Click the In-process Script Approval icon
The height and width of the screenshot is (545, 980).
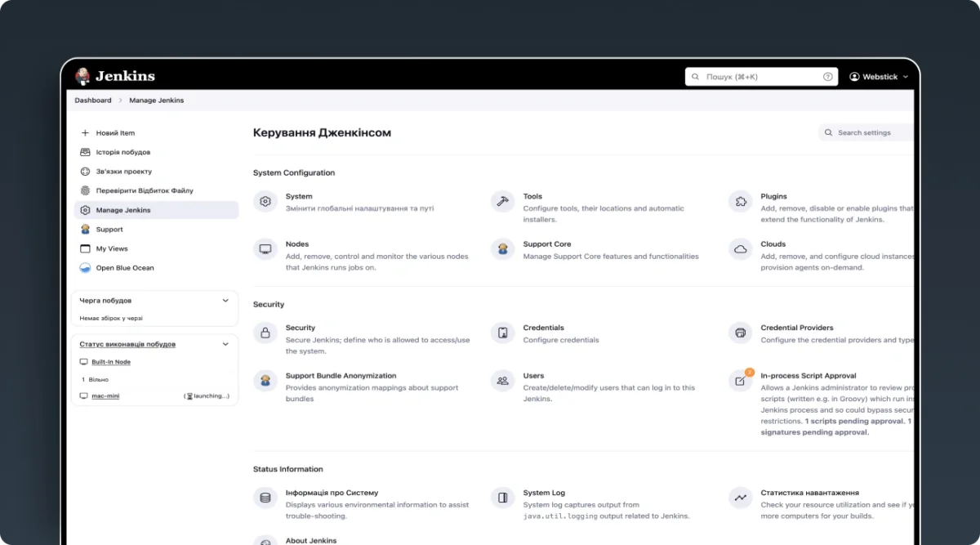pyautogui.click(x=741, y=381)
